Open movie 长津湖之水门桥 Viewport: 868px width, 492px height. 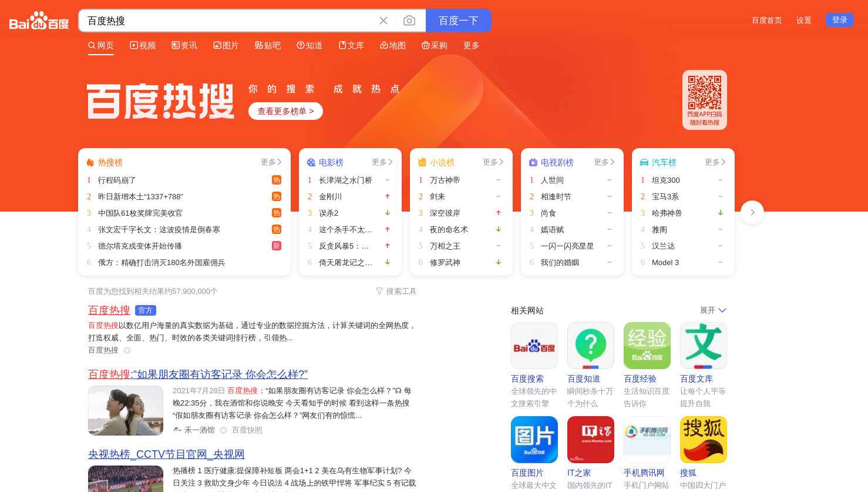point(345,180)
